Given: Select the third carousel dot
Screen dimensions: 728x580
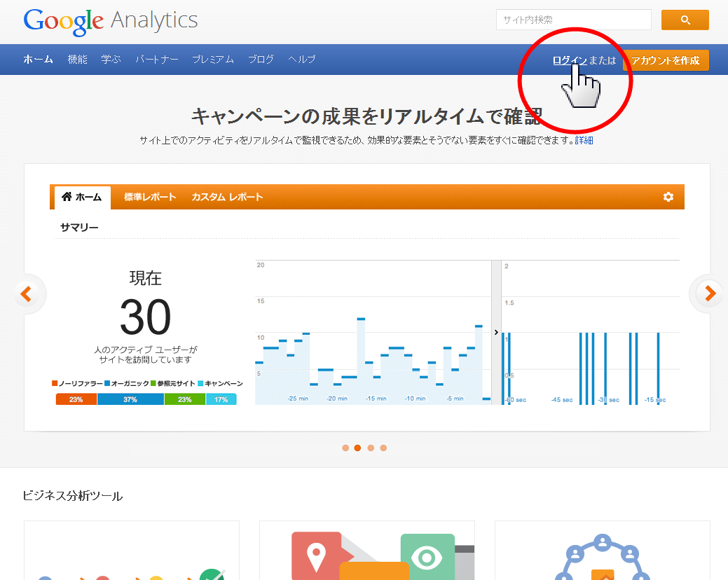Looking at the screenshot, I should coord(371,448).
